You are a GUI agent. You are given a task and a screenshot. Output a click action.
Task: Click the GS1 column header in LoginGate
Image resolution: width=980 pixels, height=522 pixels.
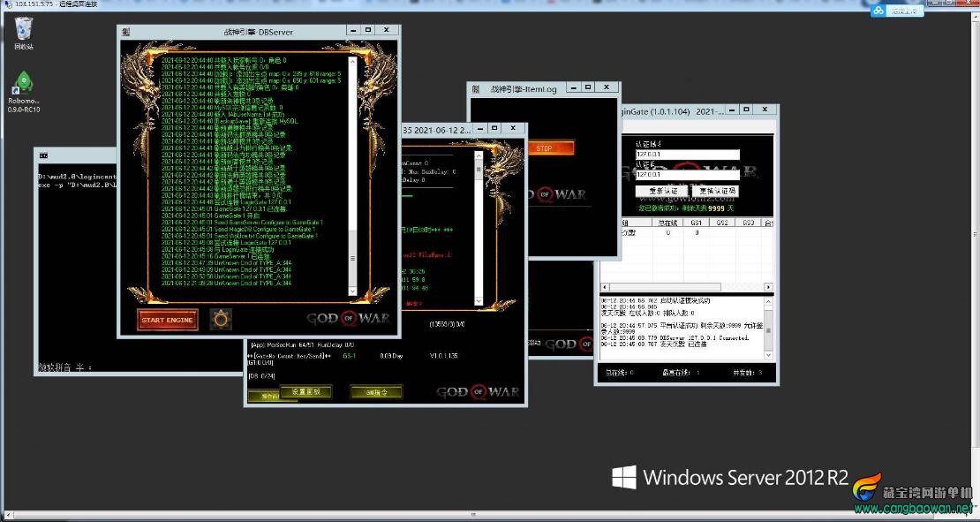click(696, 223)
